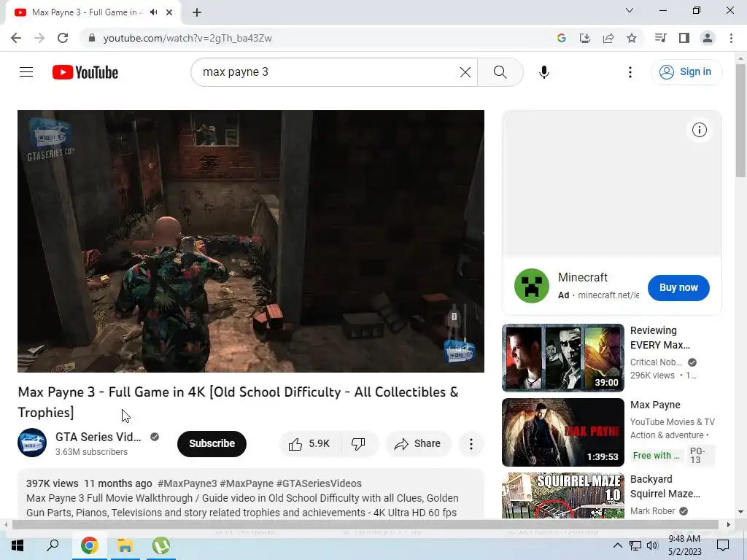Open YouTube settings three-dot menu
The image size is (747, 560).
(630, 72)
